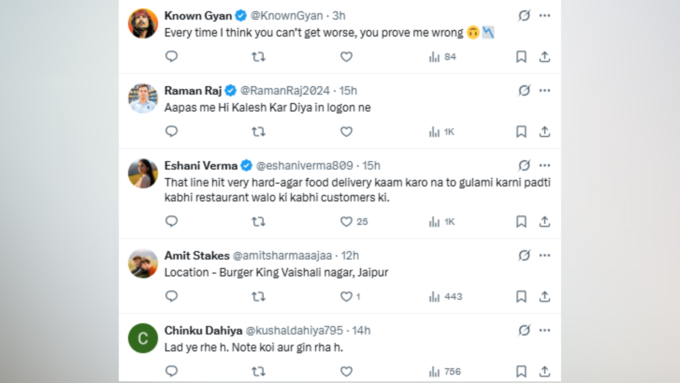Like Known Gyan's tweet
This screenshot has width=680, height=383.
pyautogui.click(x=346, y=57)
